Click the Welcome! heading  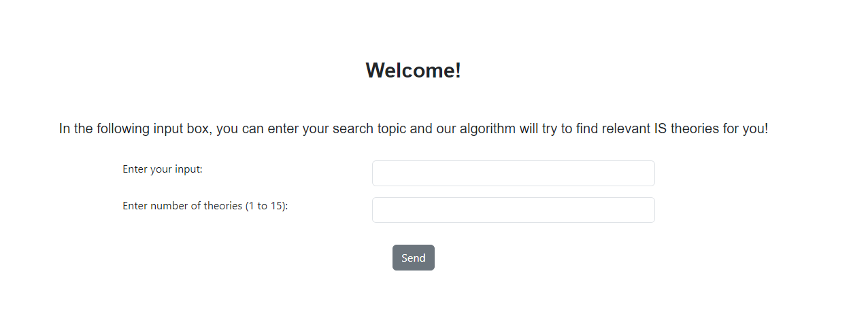click(414, 70)
